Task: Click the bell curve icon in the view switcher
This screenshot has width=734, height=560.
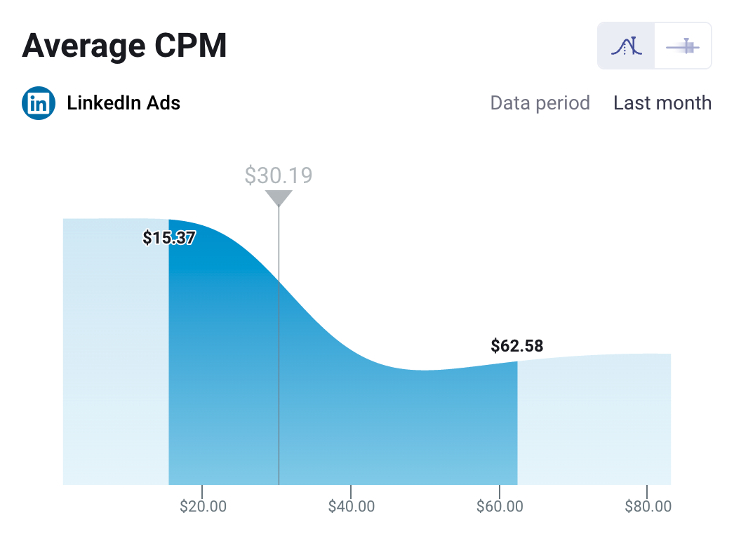Action: [626, 45]
